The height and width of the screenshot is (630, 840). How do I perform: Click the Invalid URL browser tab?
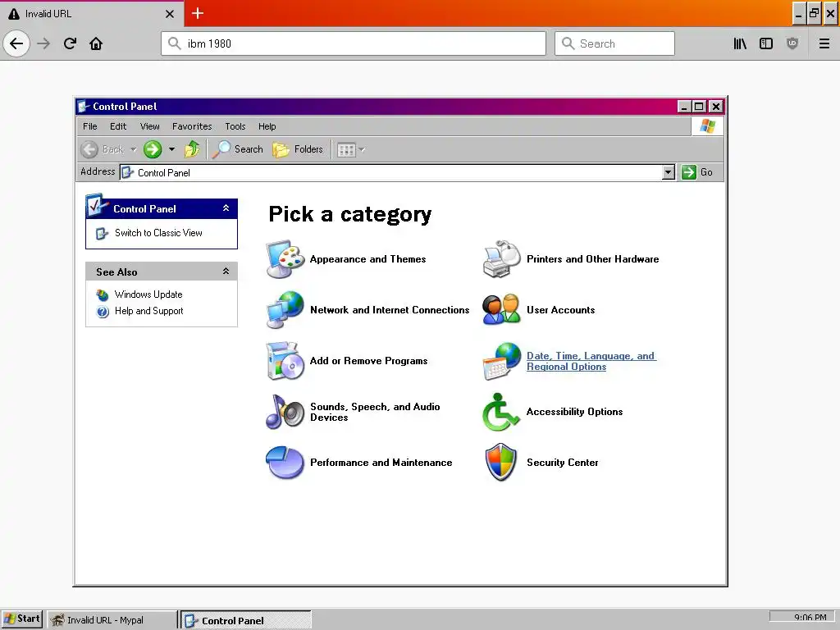92,14
